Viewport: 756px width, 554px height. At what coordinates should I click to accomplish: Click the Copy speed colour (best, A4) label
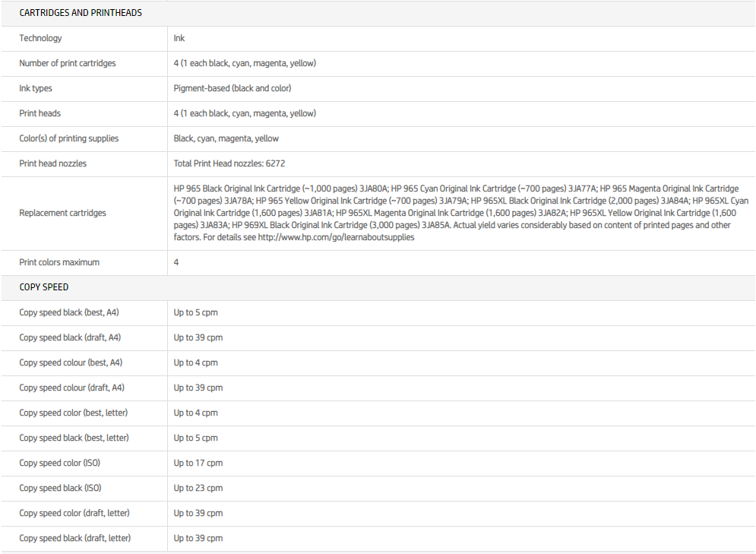(71, 362)
